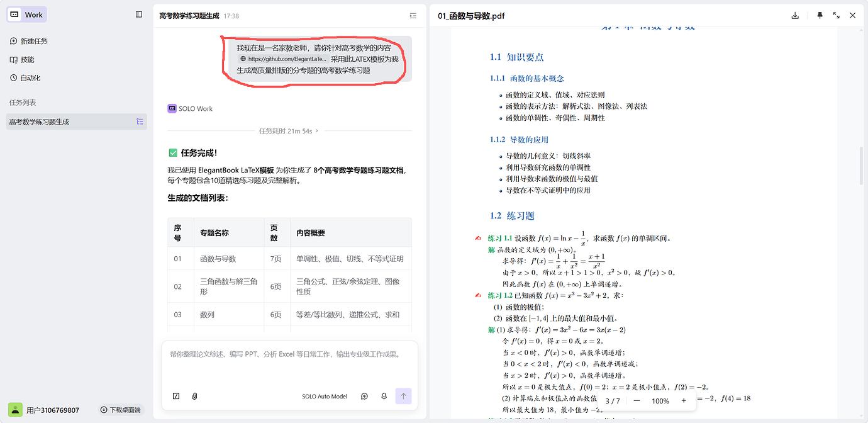Toggle the chat panel outline icon
Viewport: 868px width, 423px height.
pyautogui.click(x=413, y=16)
